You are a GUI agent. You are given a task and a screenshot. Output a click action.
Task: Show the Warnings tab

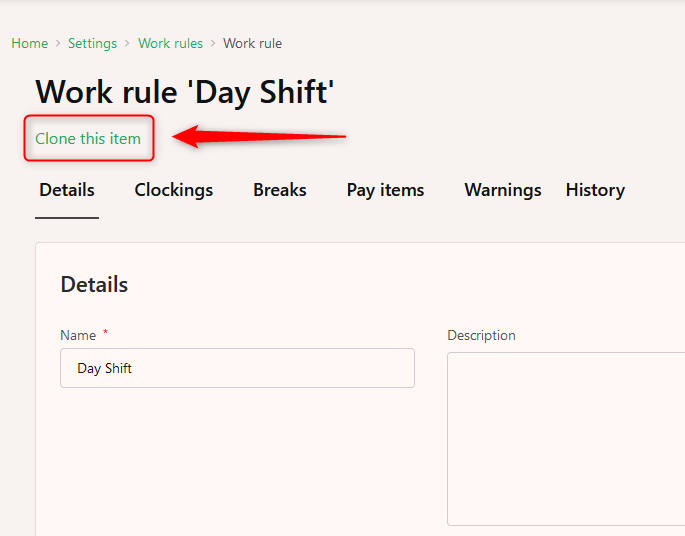click(x=503, y=190)
